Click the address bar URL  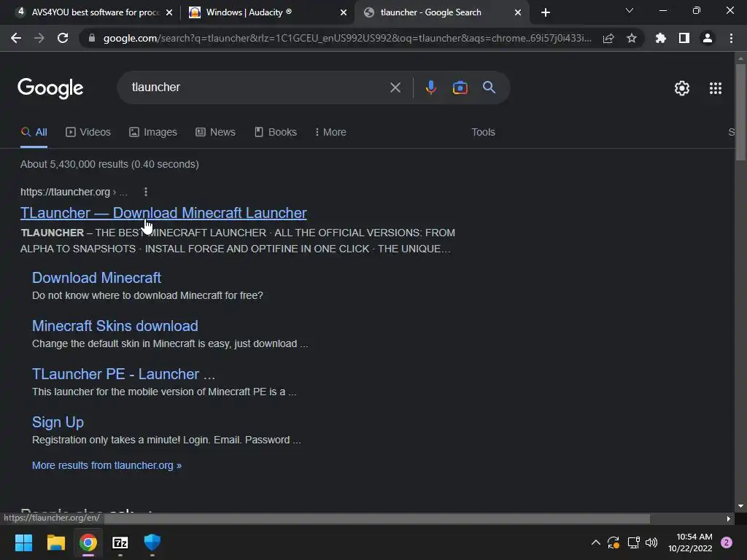click(347, 38)
